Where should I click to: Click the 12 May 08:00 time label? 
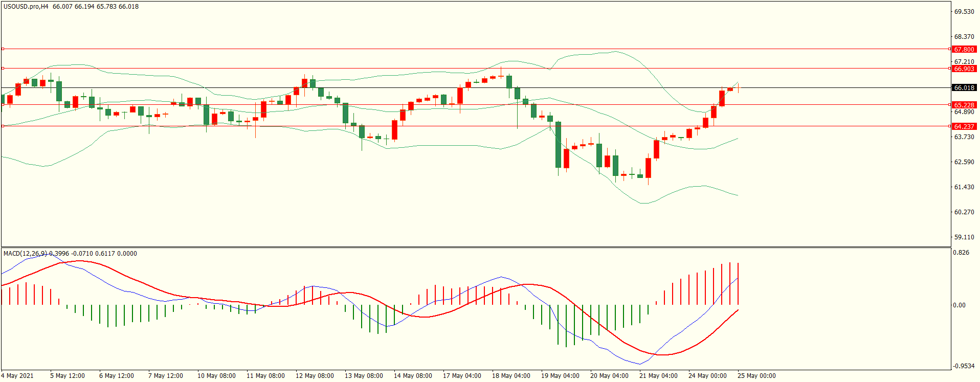(315, 376)
